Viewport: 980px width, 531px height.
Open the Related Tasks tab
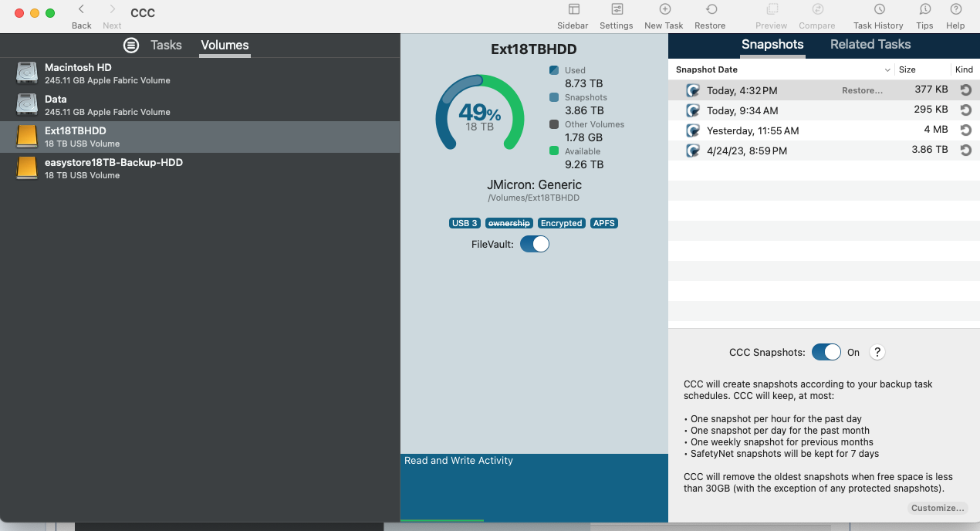pos(870,45)
